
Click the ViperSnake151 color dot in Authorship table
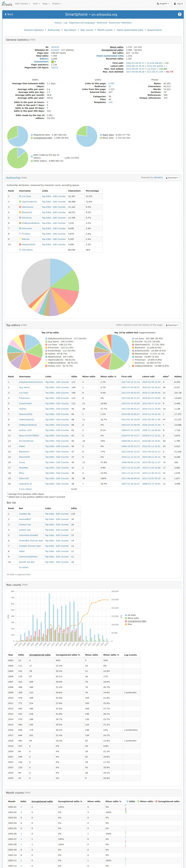coord(20,202)
